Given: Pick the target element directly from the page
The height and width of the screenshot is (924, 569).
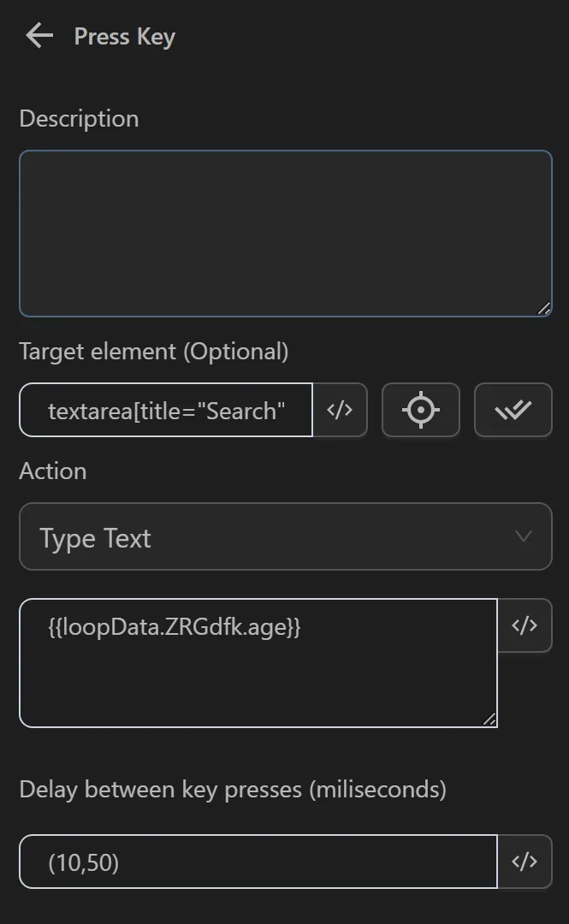Looking at the screenshot, I should (x=420, y=410).
